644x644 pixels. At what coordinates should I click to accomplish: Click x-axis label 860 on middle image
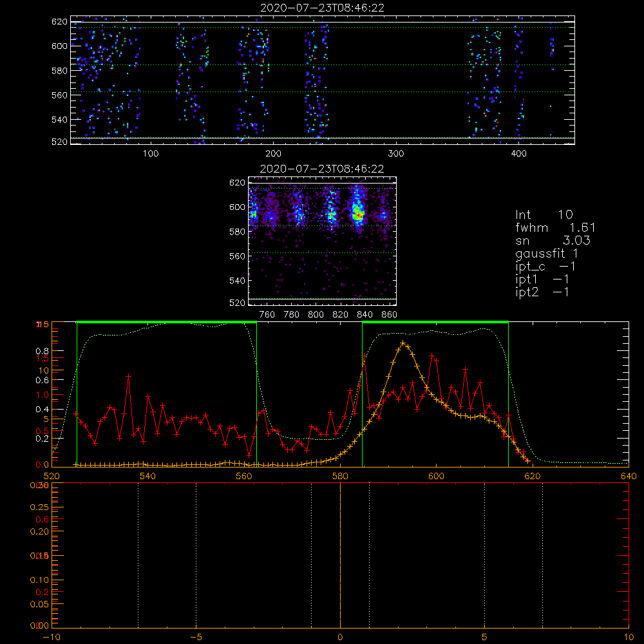[390, 315]
